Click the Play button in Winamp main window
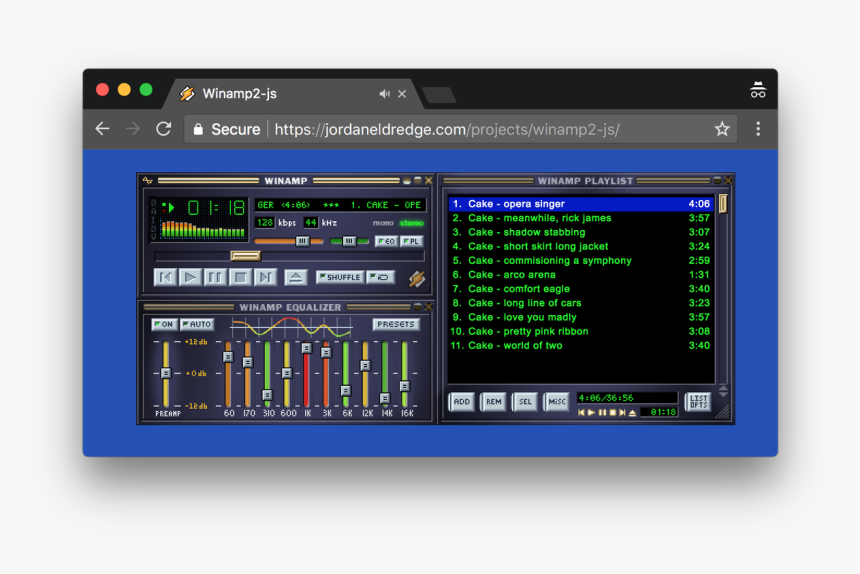860x574 pixels. coord(190,277)
